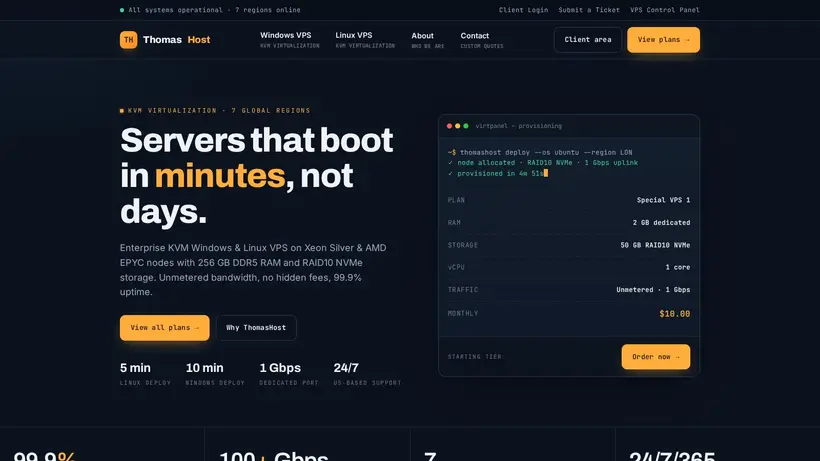Click the All systems operational status text
Image resolution: width=820 pixels, height=461 pixels.
(214, 10)
